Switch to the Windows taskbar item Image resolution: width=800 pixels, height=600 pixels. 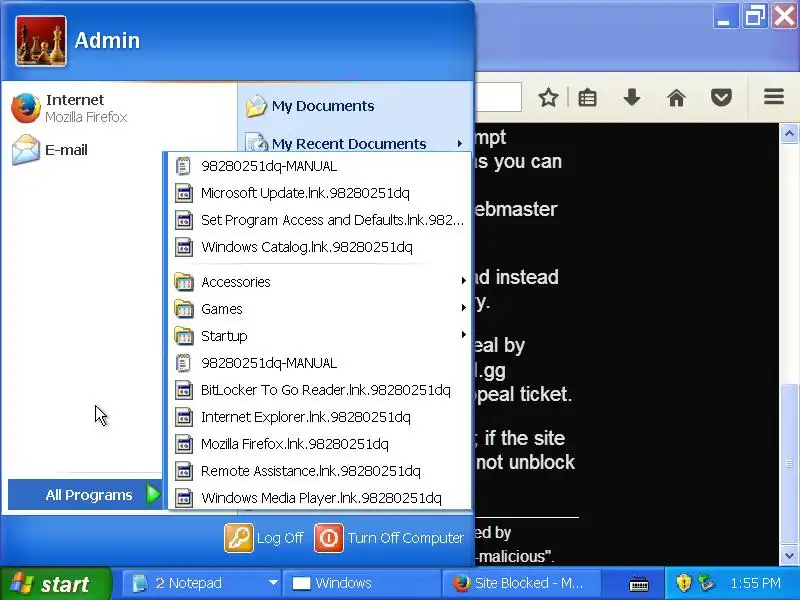361,583
